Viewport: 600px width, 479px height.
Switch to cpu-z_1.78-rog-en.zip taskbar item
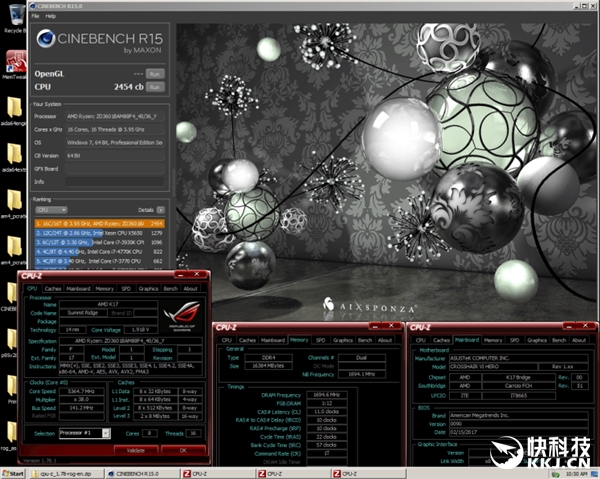[66, 474]
